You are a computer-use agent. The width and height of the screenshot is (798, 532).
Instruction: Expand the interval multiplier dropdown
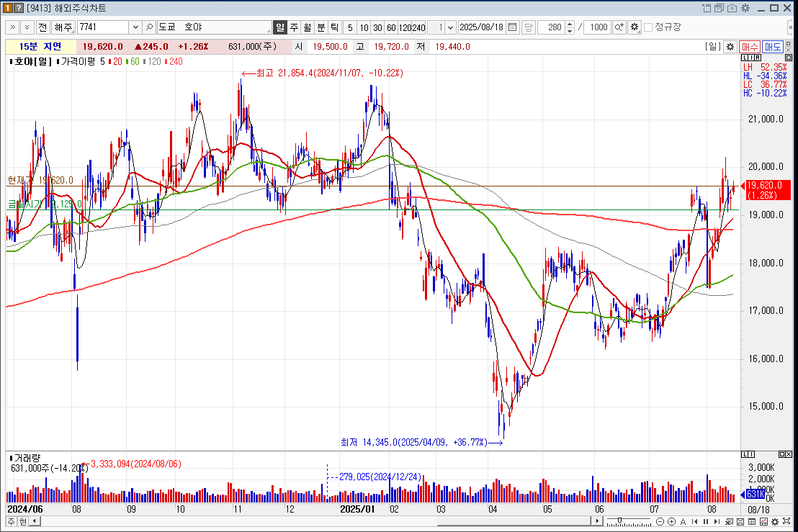pyautogui.click(x=451, y=27)
